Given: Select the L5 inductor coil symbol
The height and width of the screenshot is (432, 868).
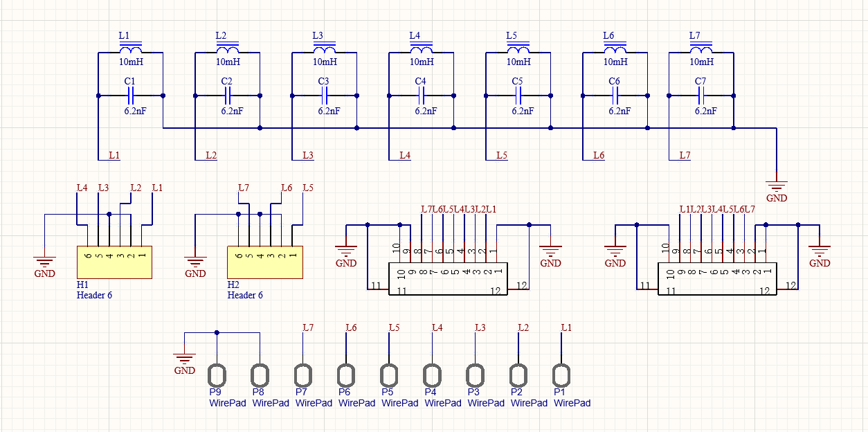Looking at the screenshot, I should [518, 49].
